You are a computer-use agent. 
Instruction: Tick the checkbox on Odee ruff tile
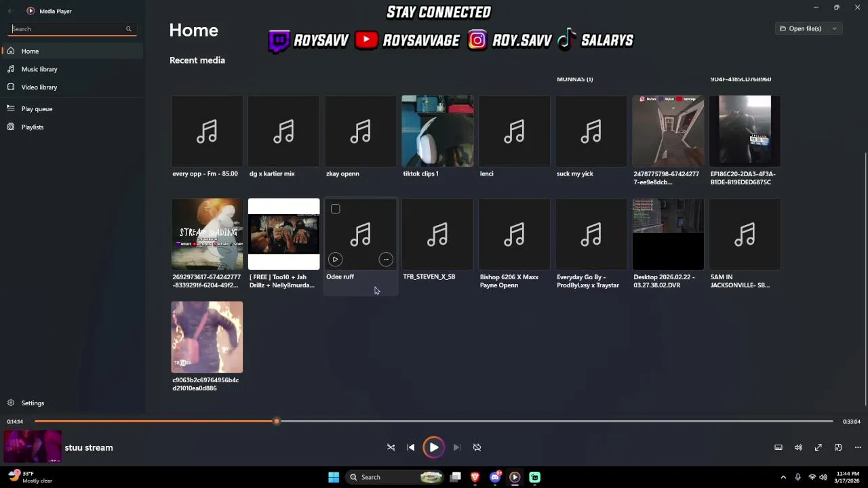[x=335, y=209]
